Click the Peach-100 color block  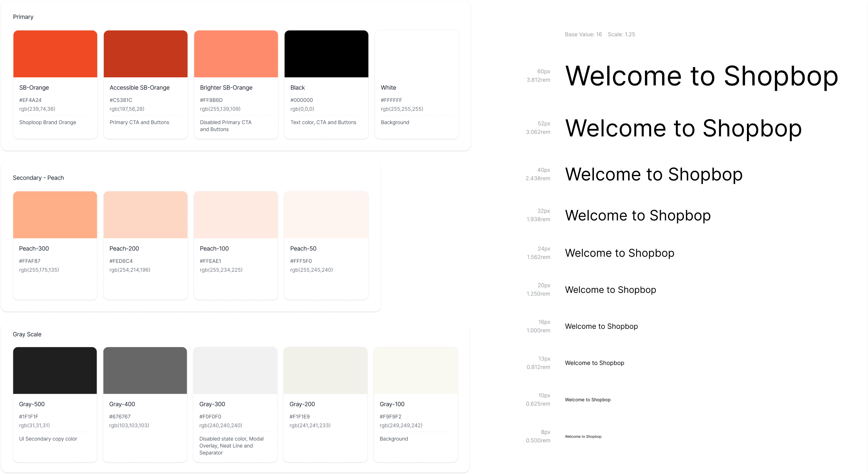click(236, 215)
